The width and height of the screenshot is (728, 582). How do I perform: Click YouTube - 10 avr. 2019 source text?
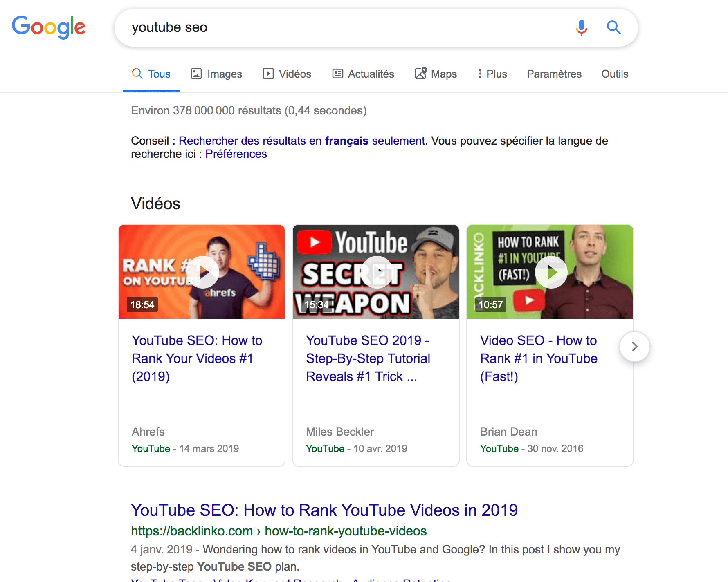pyautogui.click(x=357, y=448)
